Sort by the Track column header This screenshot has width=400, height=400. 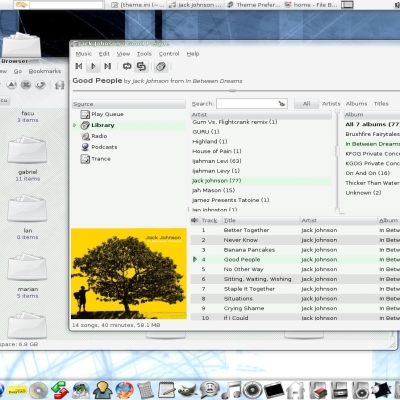click(211, 220)
